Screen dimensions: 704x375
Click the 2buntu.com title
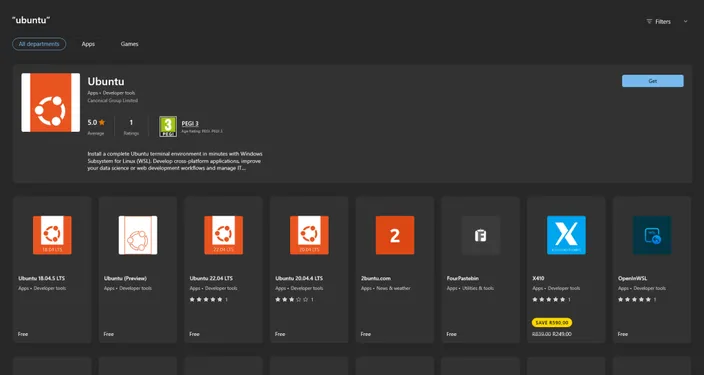pyautogui.click(x=377, y=278)
